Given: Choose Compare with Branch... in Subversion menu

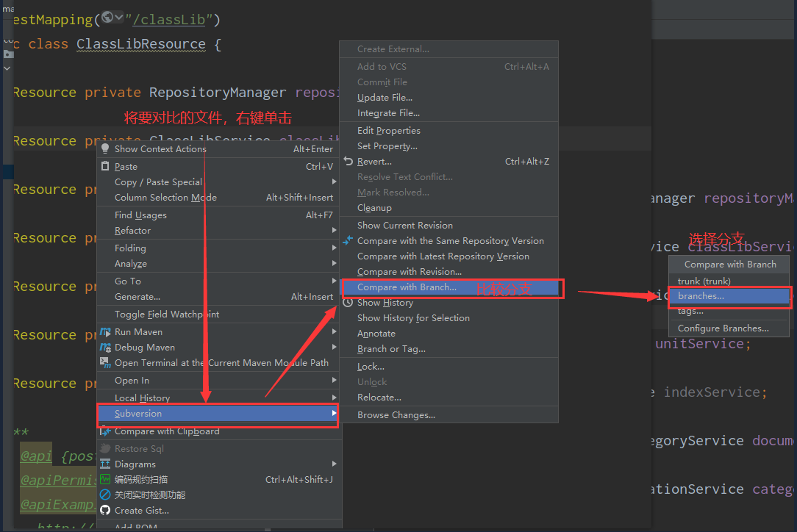Looking at the screenshot, I should coord(448,287).
